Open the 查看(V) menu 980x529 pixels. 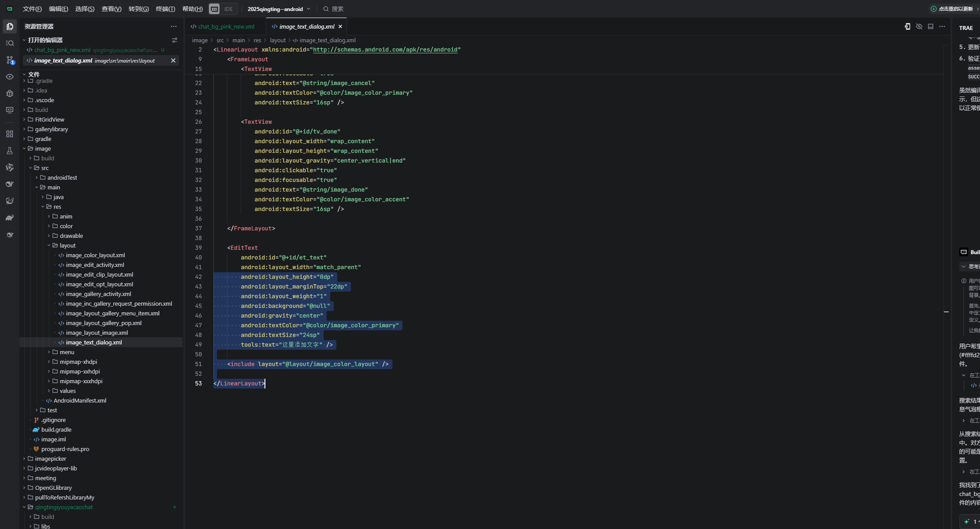(x=112, y=9)
